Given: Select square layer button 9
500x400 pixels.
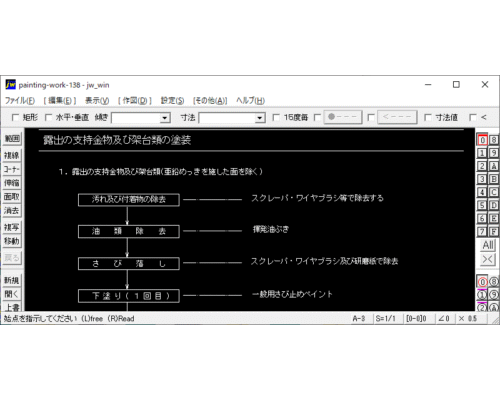Looking at the screenshot, I should 494,153.
